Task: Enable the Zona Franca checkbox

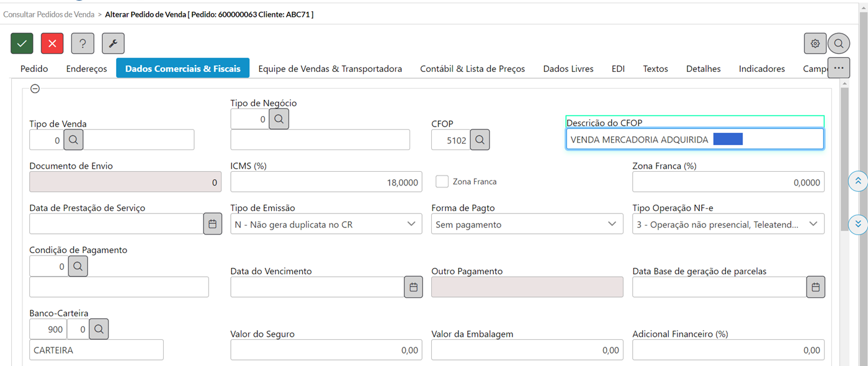Action: click(442, 181)
